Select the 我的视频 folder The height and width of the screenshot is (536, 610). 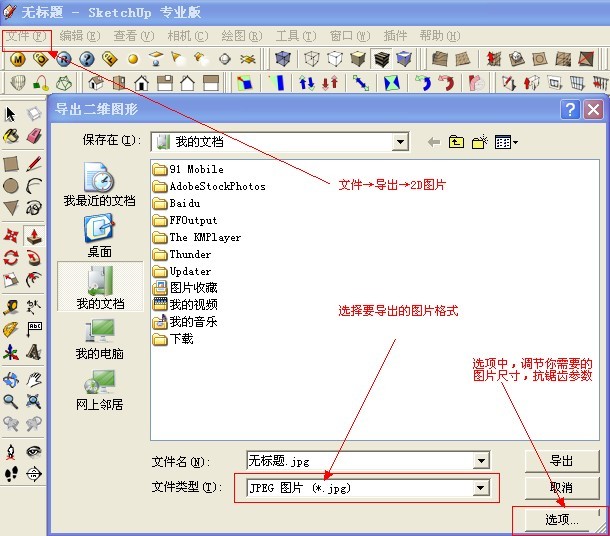click(185, 305)
